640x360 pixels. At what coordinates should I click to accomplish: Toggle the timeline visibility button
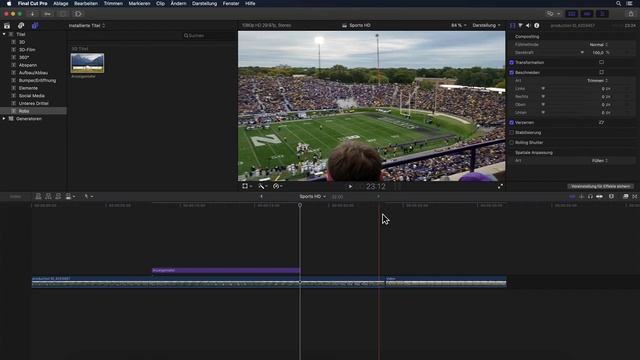(587, 14)
